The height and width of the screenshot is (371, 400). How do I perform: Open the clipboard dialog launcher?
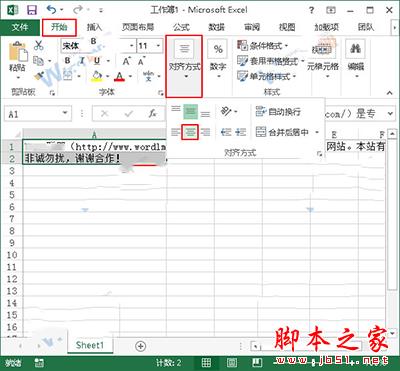pos(52,93)
